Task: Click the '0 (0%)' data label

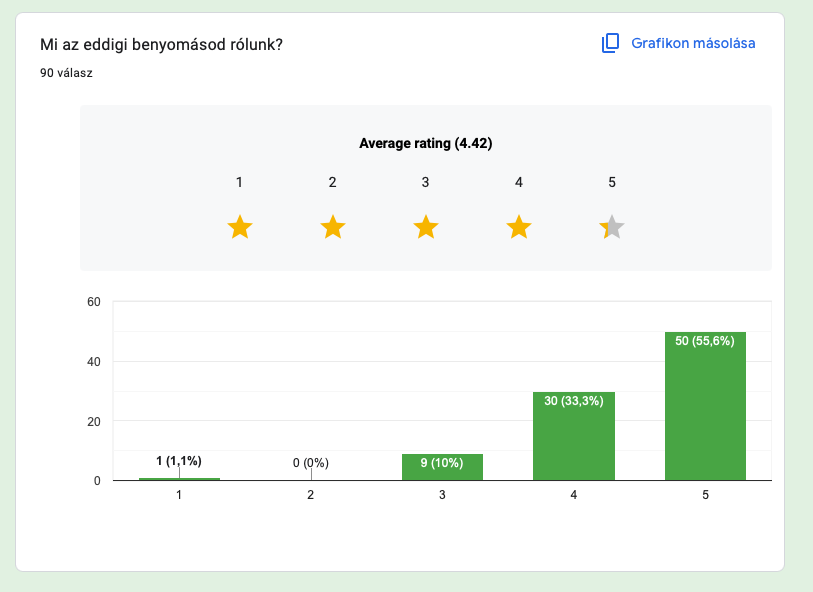Action: coord(310,463)
